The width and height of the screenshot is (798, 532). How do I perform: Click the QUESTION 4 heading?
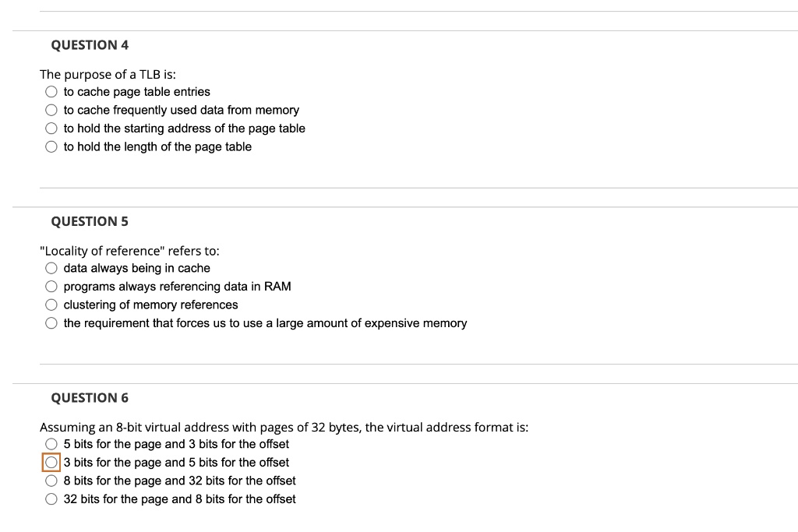pos(90,44)
